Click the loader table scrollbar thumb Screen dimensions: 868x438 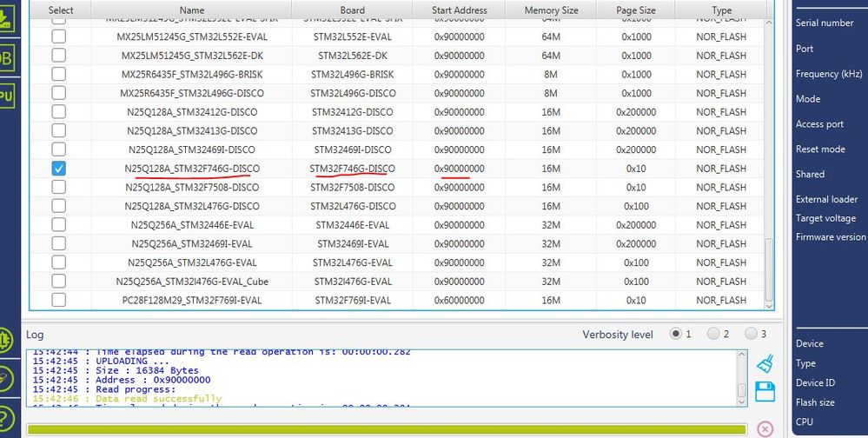pyautogui.click(x=769, y=269)
